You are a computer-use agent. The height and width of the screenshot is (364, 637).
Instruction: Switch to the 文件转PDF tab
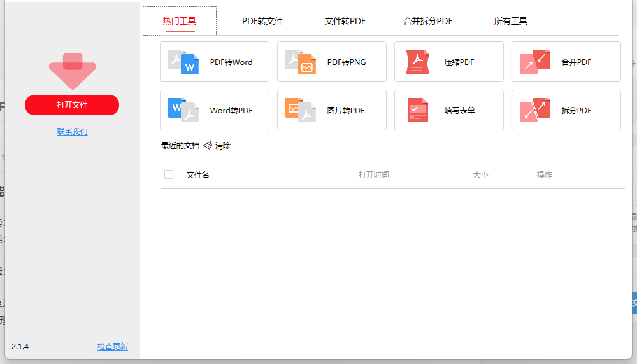(345, 21)
